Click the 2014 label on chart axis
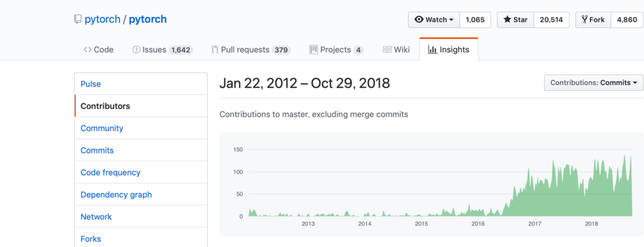This screenshot has width=644, height=247. (365, 224)
